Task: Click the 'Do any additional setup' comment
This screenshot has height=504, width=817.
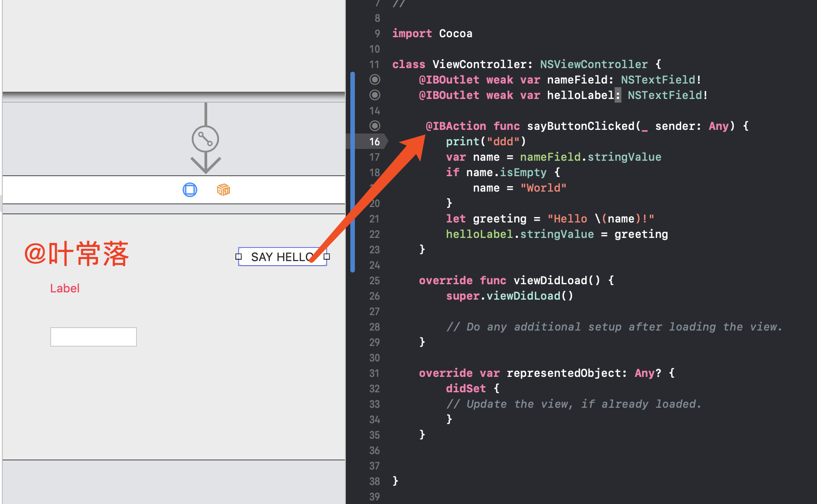Action: pyautogui.click(x=614, y=327)
